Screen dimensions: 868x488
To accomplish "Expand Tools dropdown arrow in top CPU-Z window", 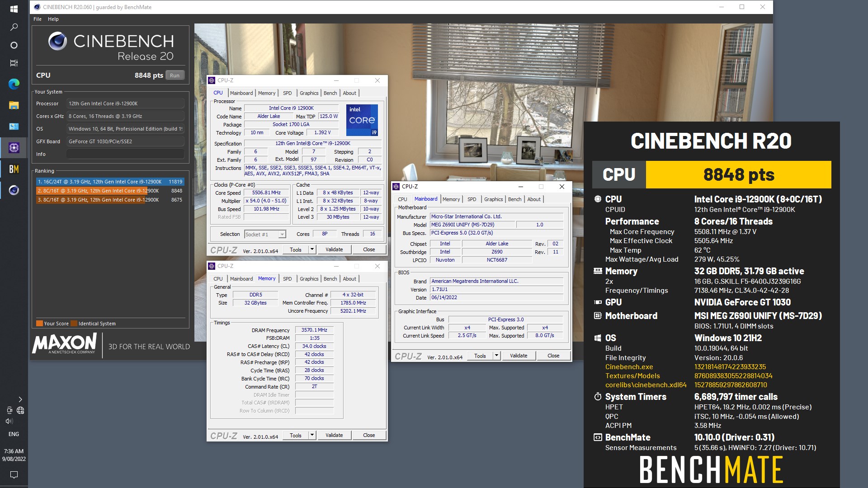I will (x=312, y=249).
